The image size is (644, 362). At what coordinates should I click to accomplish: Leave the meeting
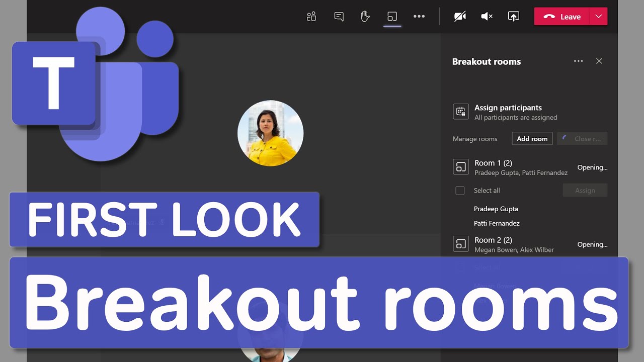pos(562,17)
